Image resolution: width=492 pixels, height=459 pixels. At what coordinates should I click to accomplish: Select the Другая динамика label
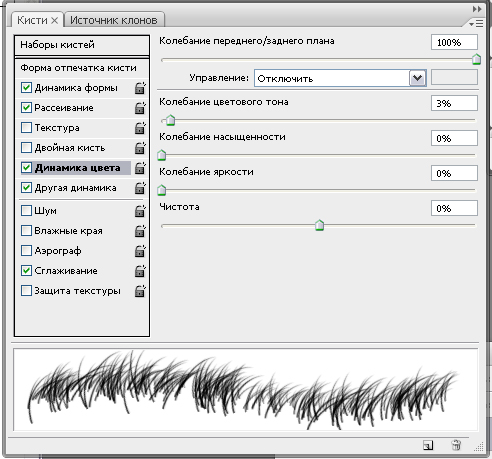click(75, 188)
